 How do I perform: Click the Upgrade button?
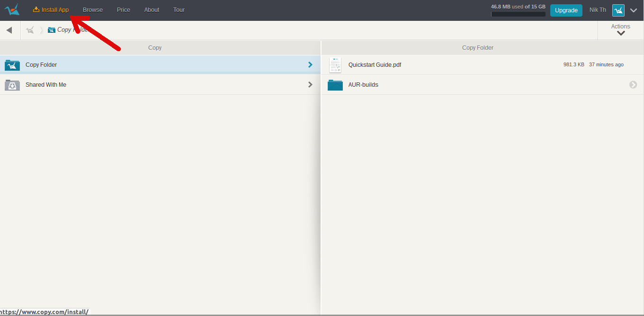(x=566, y=10)
